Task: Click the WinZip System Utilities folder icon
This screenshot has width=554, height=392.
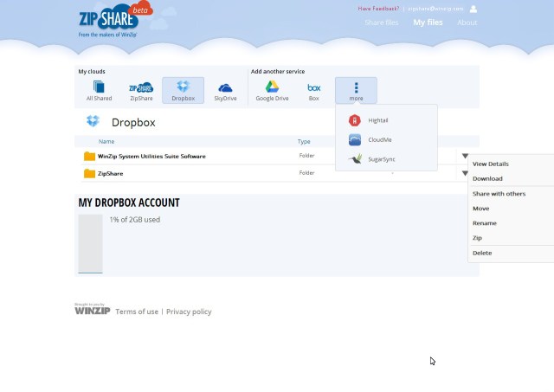Action: tap(89, 156)
